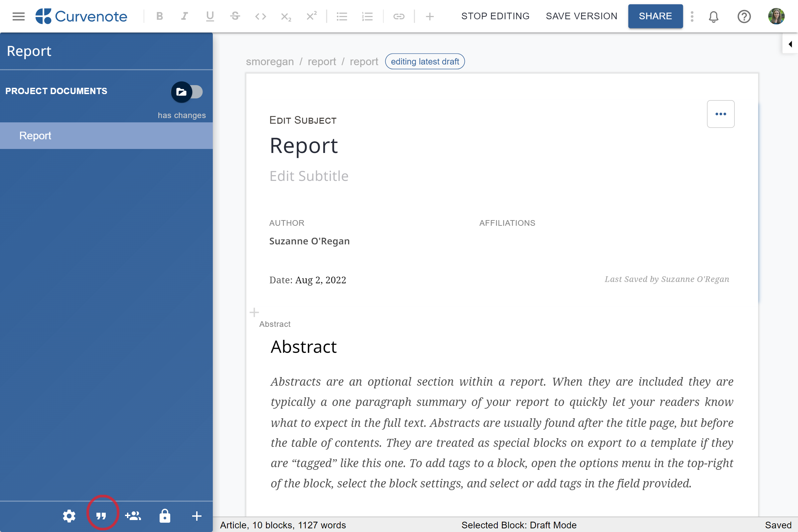Apply italic formatting

pos(184,16)
